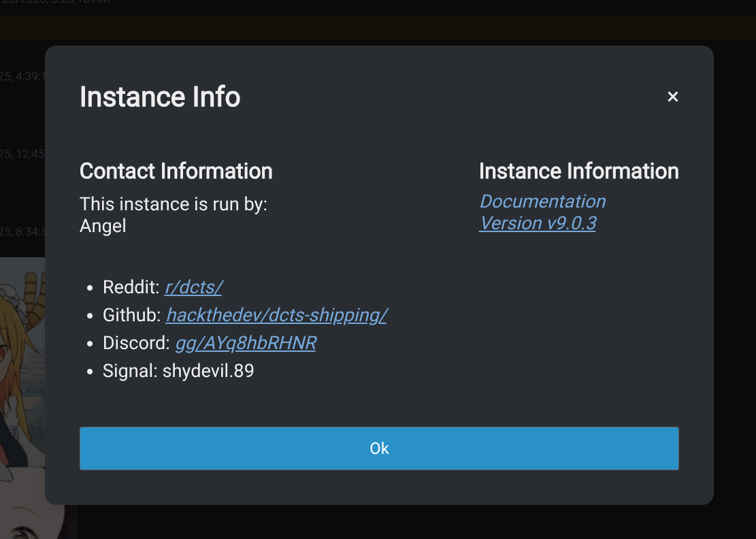Image resolution: width=756 pixels, height=539 pixels.
Task: Click the "Reddit:" list label
Action: (131, 287)
